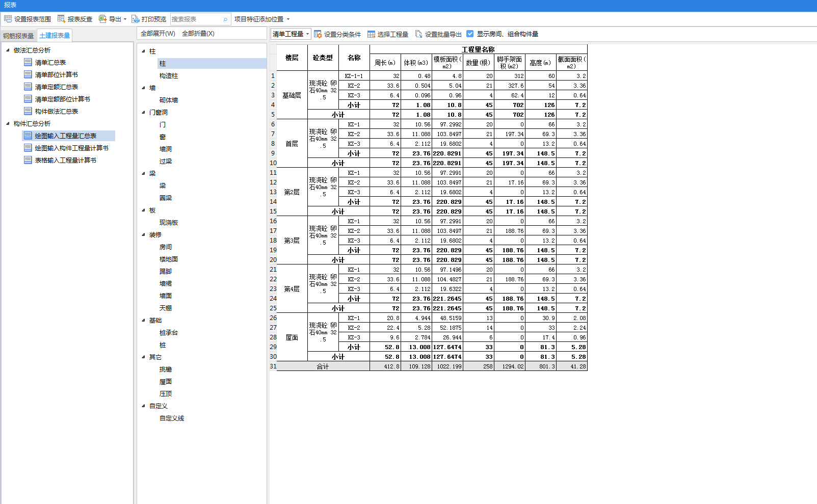The height and width of the screenshot is (504, 817).
Task: Collapse the 构件汇总分析 tree node
Action: pos(8,123)
